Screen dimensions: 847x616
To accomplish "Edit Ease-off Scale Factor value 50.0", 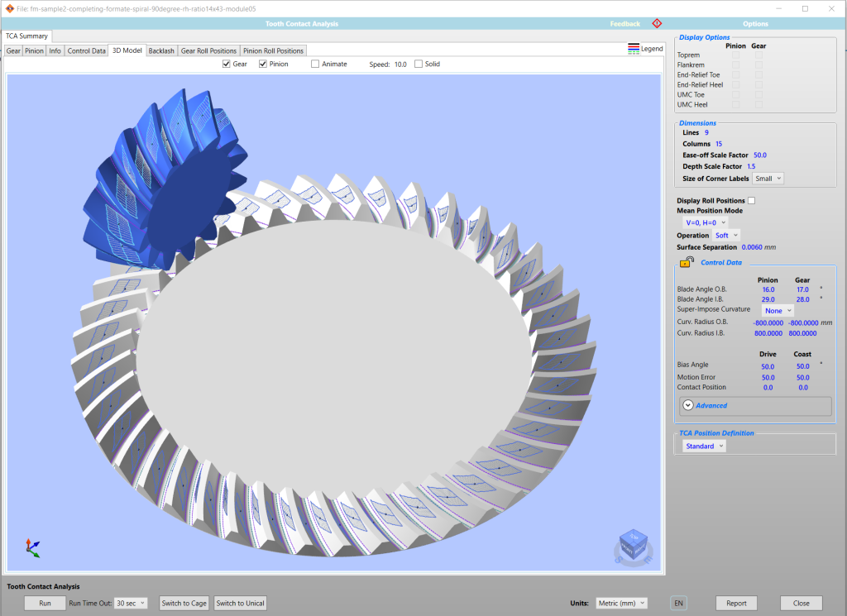I will 760,155.
